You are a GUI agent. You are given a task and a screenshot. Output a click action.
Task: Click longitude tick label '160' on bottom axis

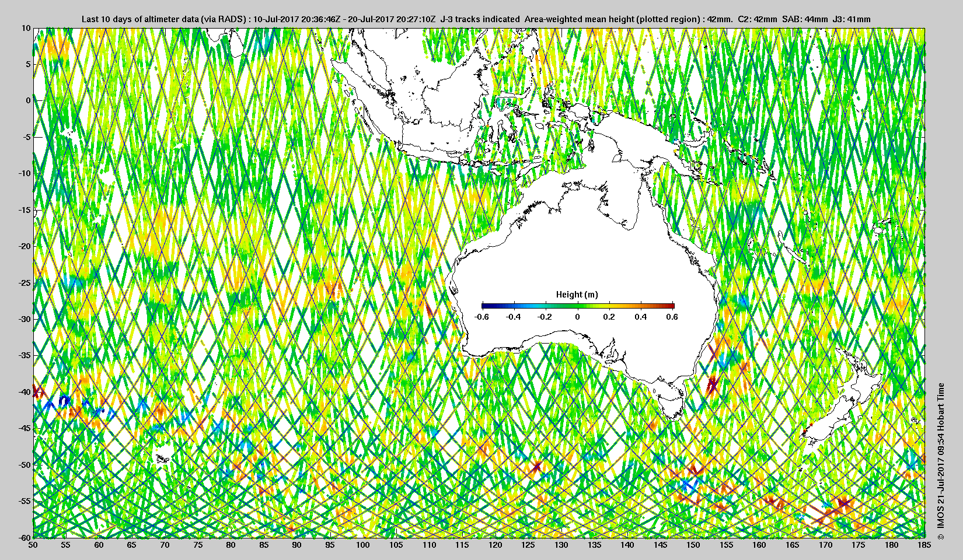[759, 545]
